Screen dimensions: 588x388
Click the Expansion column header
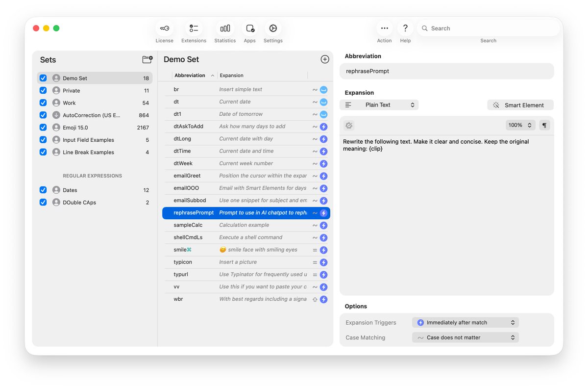(263, 76)
